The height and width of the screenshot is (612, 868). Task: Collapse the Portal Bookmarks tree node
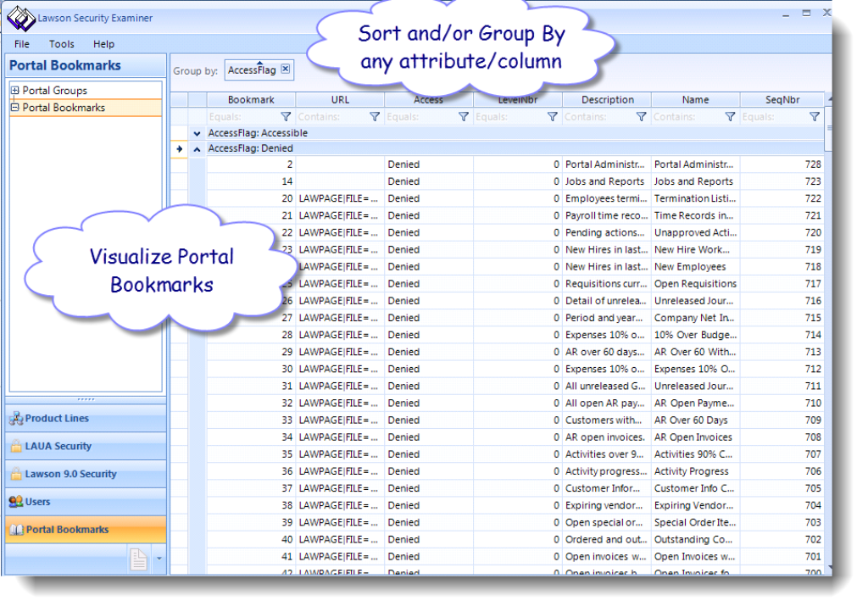[x=15, y=108]
